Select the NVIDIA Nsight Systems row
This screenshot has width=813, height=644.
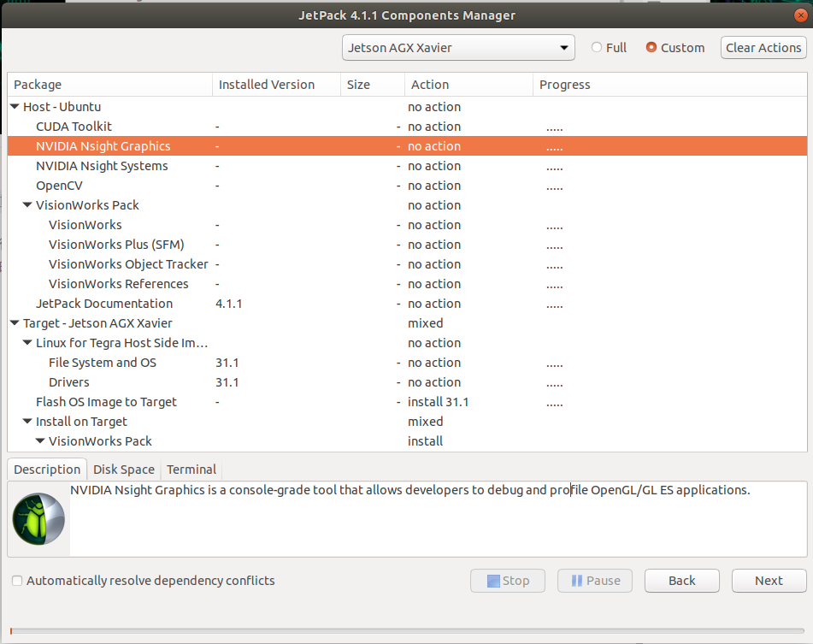click(x=407, y=166)
